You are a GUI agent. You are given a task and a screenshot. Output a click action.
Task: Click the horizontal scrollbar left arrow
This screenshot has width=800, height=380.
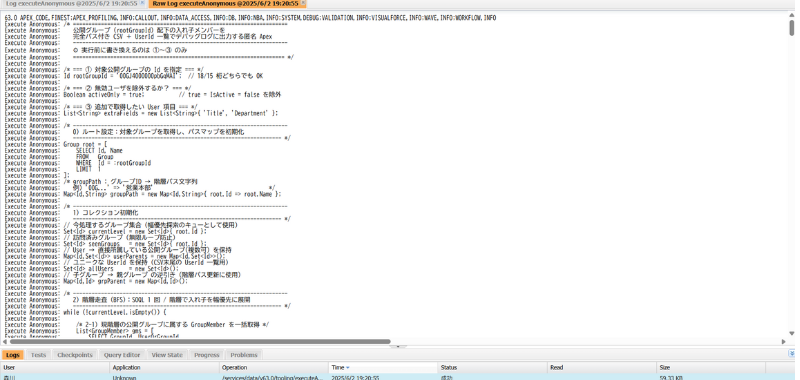5,342
